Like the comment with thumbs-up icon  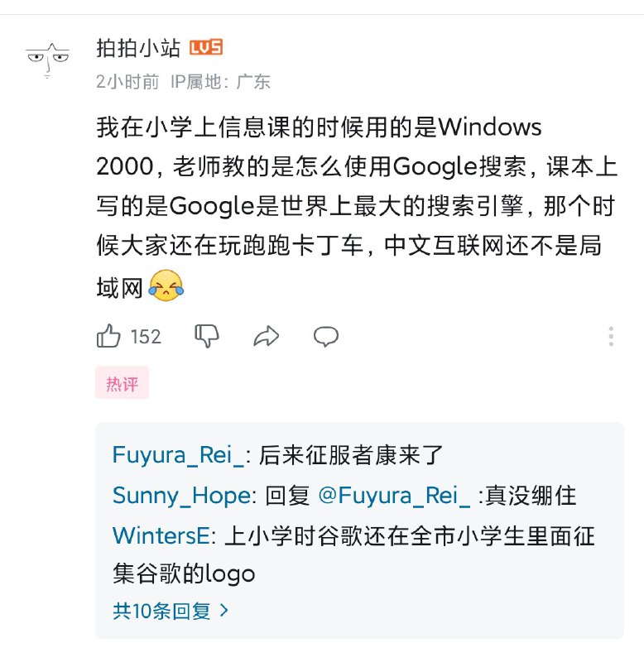(108, 336)
